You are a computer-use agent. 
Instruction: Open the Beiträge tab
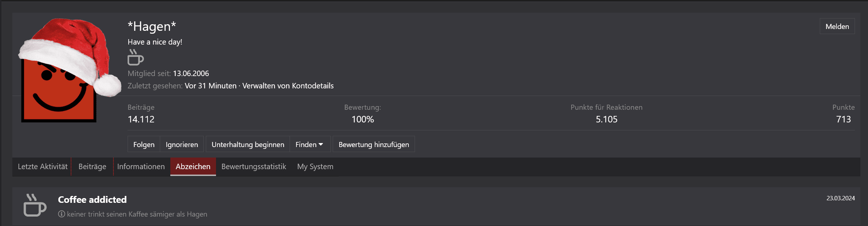[92, 167]
